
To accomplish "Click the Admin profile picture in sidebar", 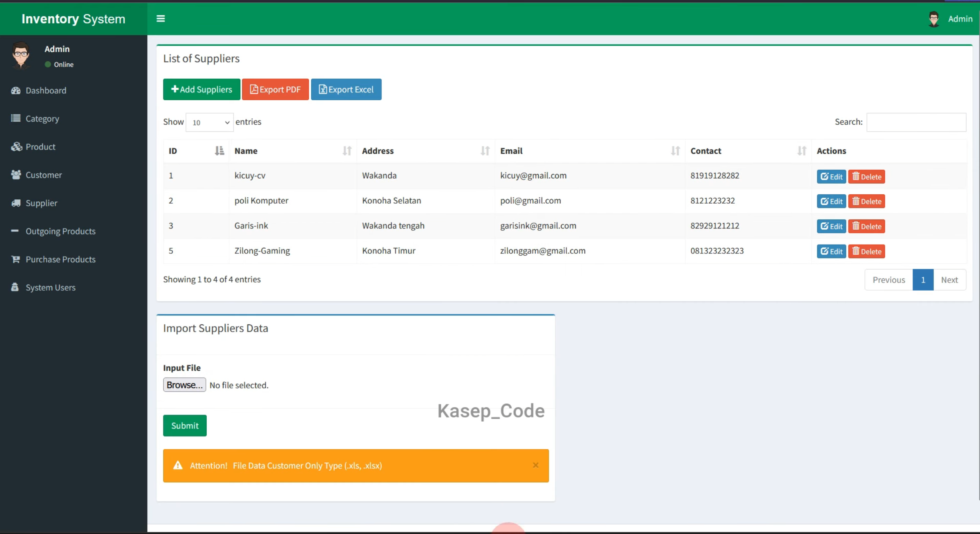I will [21, 56].
